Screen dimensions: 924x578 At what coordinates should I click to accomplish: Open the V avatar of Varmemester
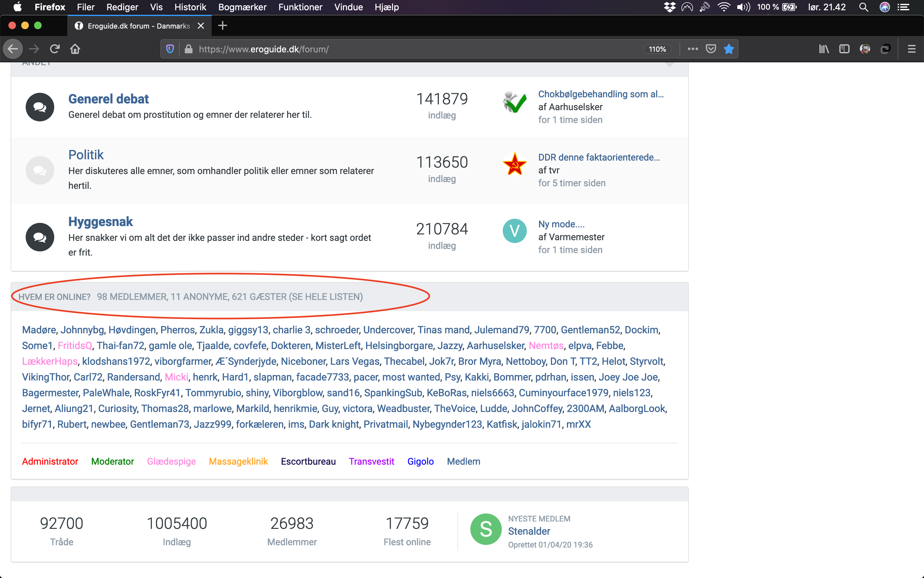[515, 231]
